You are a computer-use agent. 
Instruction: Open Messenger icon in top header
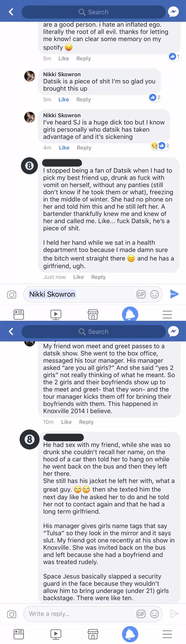(173, 12)
